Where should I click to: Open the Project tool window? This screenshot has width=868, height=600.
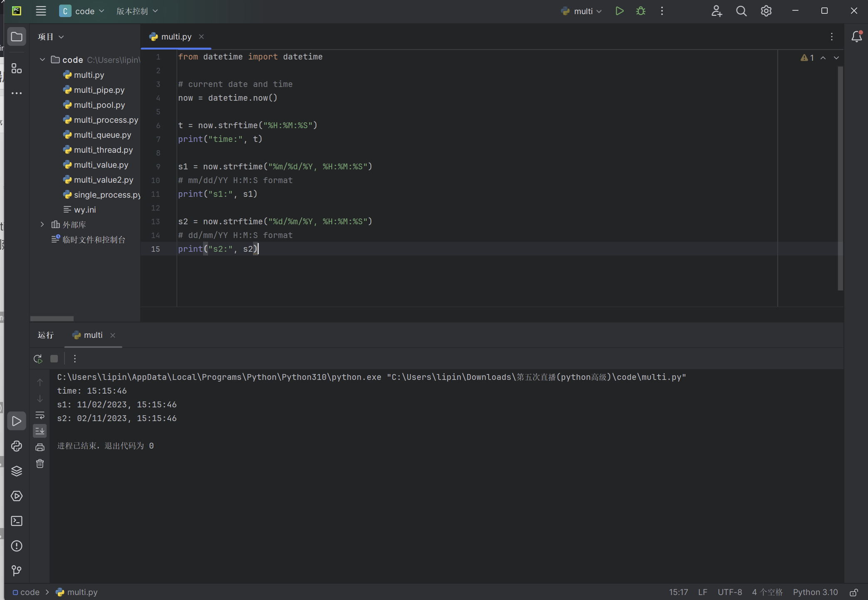point(17,37)
